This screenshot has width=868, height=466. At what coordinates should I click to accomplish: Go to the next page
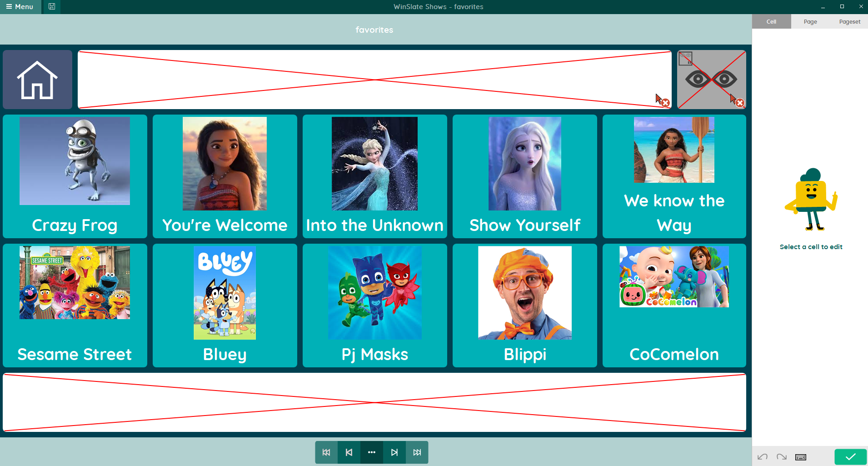pos(394,452)
